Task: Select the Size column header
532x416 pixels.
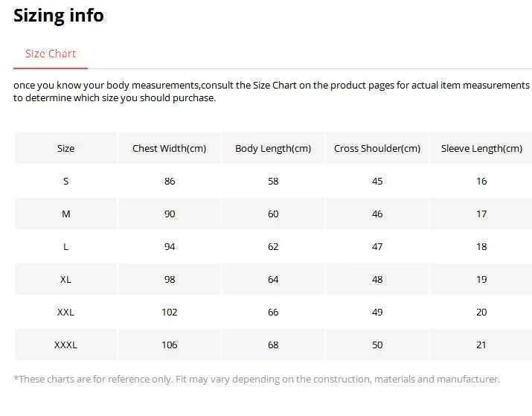Action: [x=65, y=148]
